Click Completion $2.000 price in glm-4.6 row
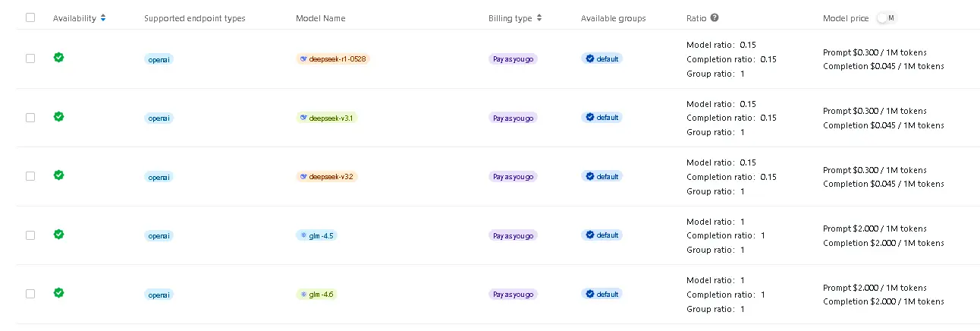The width and height of the screenshot is (980, 331). pos(884,301)
